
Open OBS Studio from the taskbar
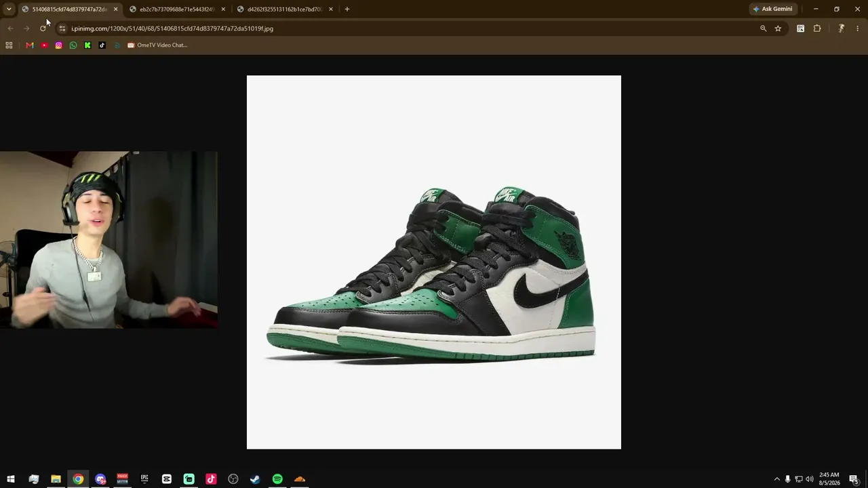[233, 479]
